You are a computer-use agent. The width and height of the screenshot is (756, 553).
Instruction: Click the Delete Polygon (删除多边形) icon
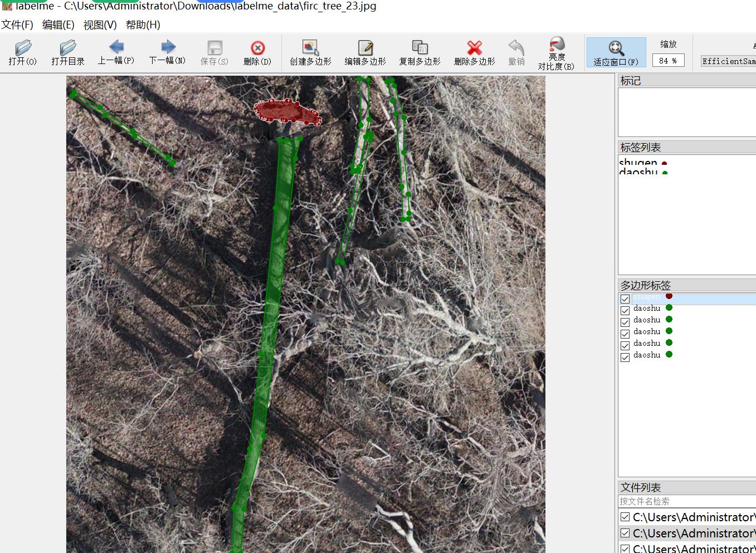pos(474,52)
